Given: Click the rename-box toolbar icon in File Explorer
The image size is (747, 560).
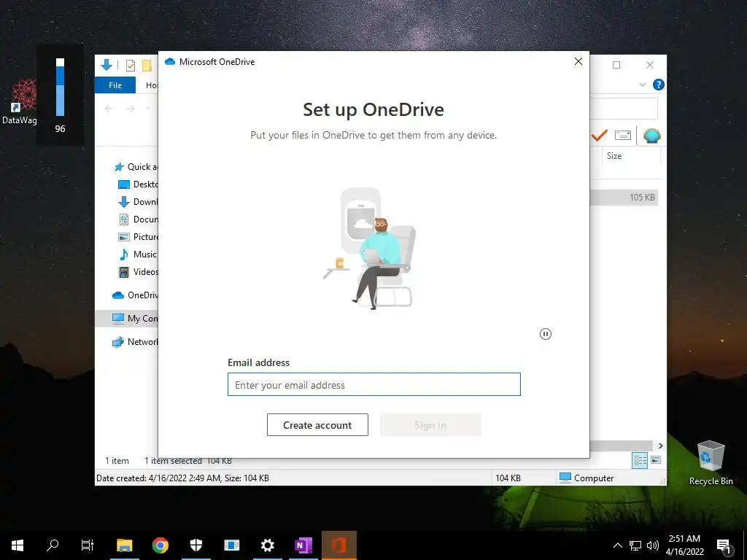Looking at the screenshot, I should point(623,136).
